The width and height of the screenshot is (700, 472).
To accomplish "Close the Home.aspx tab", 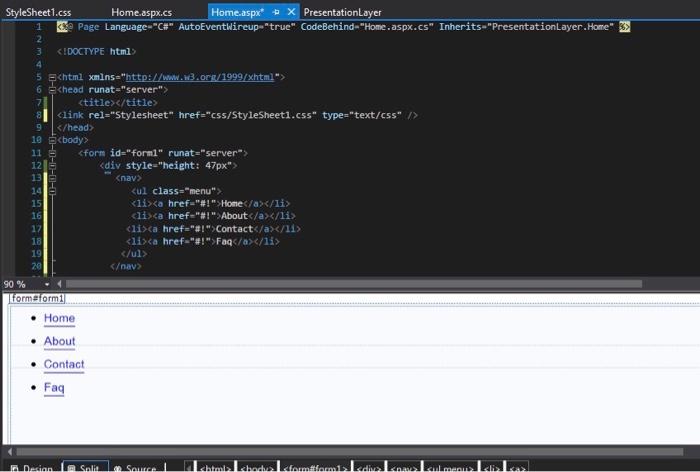I will (291, 12).
